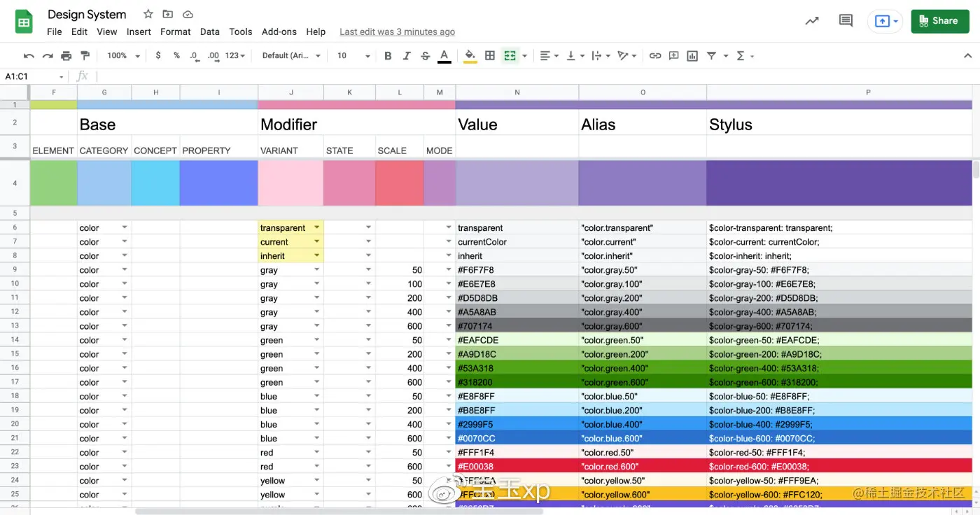The height and width of the screenshot is (515, 980).
Task: Toggle Bold formatting
Action: pyautogui.click(x=388, y=56)
